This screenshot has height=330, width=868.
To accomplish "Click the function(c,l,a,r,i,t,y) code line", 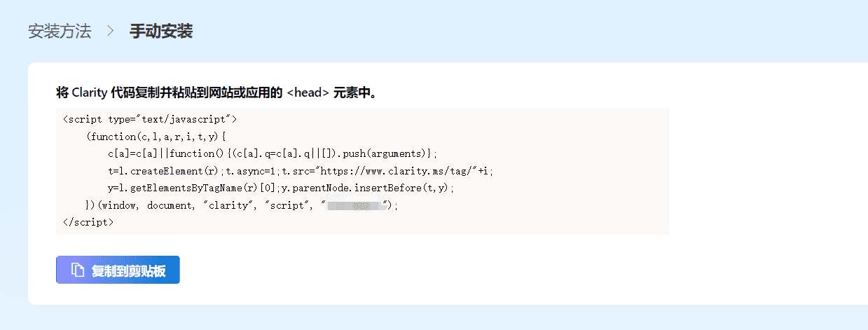I will coord(165,136).
